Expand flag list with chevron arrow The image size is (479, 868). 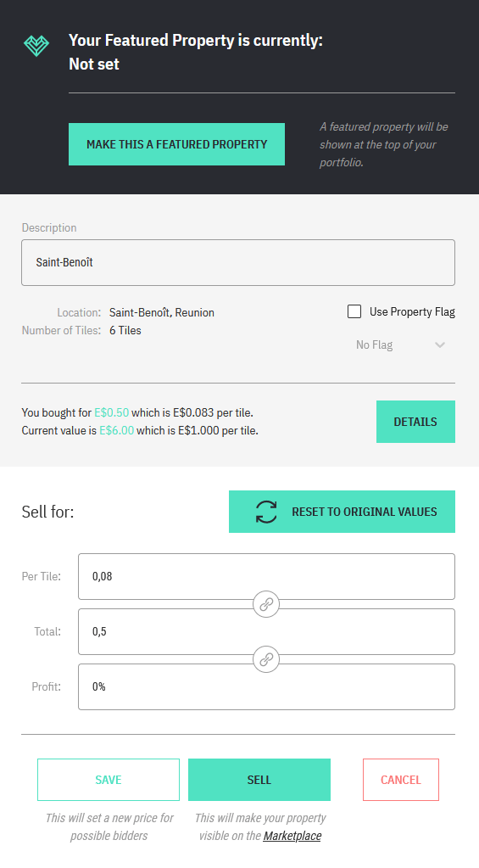click(440, 344)
